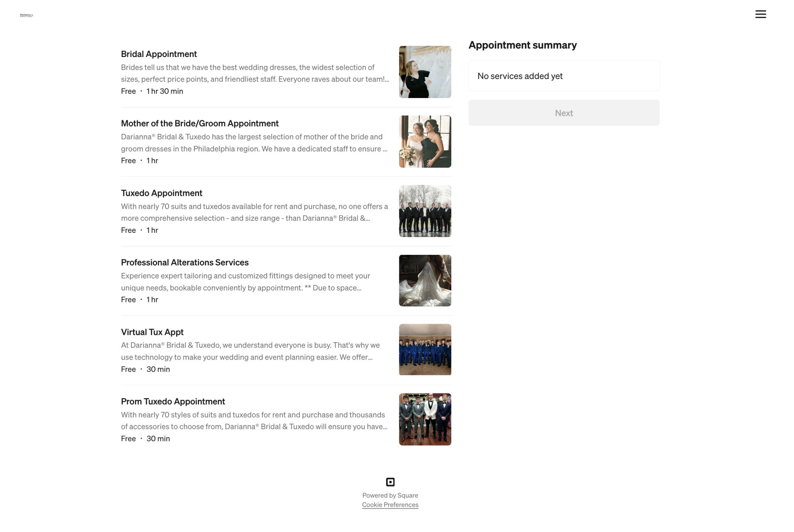Click description starting 'At Darianna® Bridal & Tuxedo'
Screen dimensions: 794x532
[250, 351]
